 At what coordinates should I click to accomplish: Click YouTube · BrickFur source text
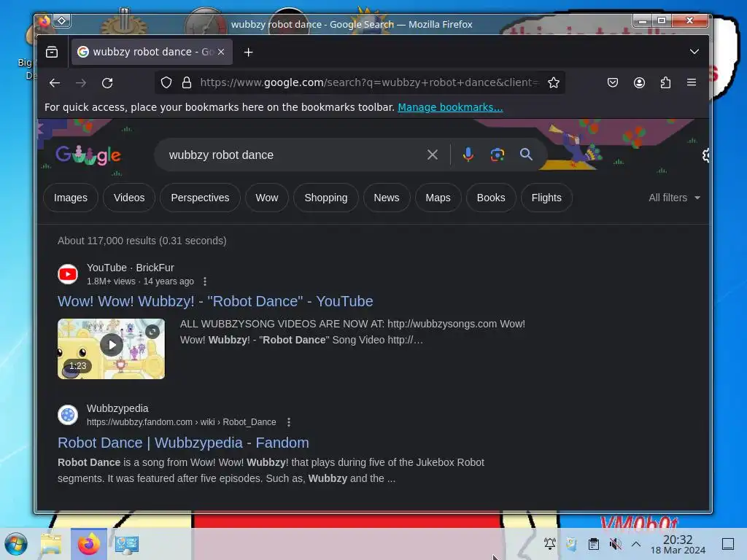131,268
